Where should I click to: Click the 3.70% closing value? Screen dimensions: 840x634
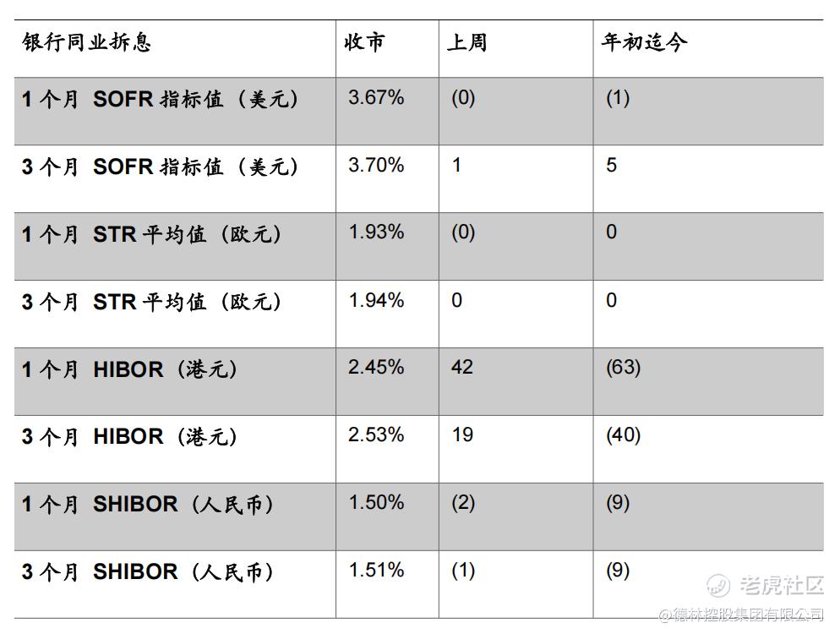(x=376, y=165)
